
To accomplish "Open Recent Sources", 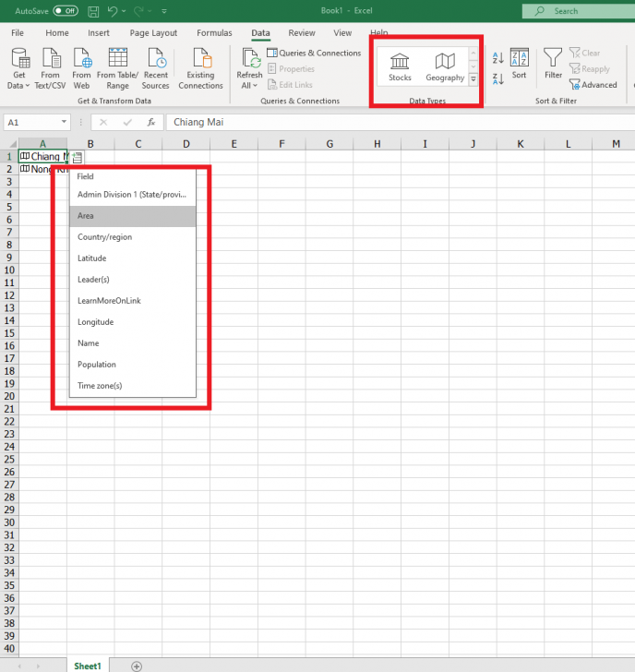I will click(x=156, y=68).
